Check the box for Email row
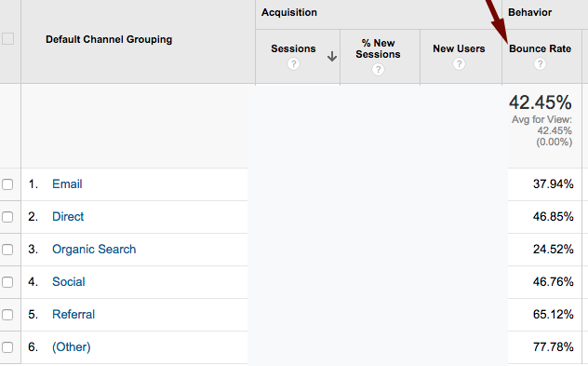This screenshot has height=366, width=588. point(7,184)
